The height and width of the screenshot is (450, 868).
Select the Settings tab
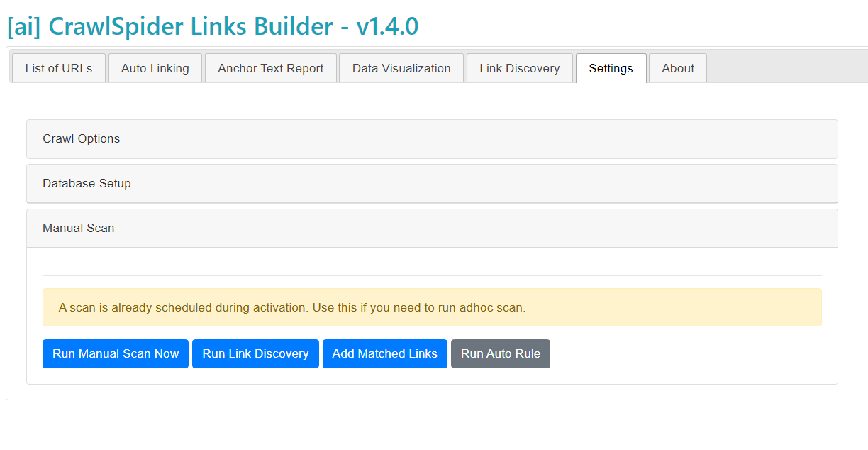point(611,68)
